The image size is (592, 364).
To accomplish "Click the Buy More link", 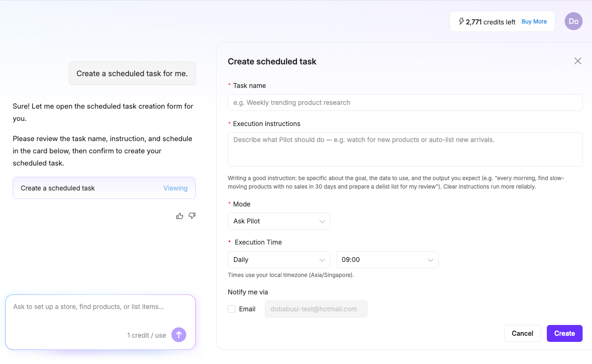I will 534,22.
